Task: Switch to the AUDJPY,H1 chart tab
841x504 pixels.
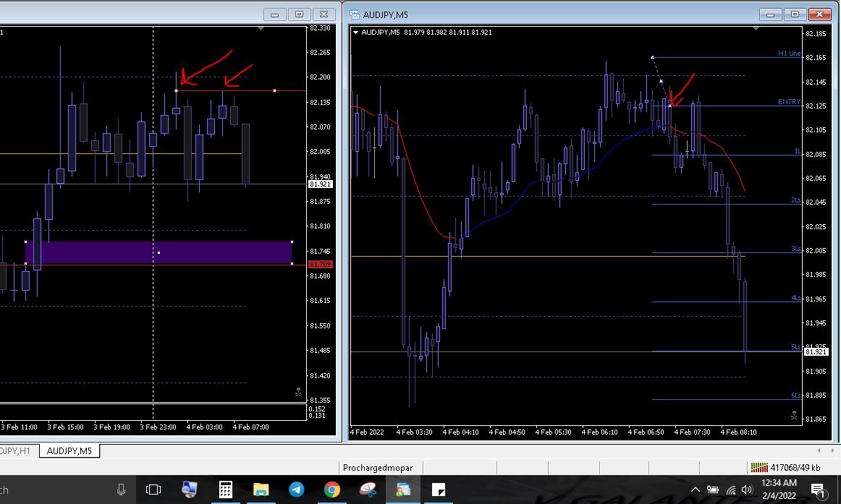Action: pyautogui.click(x=16, y=451)
